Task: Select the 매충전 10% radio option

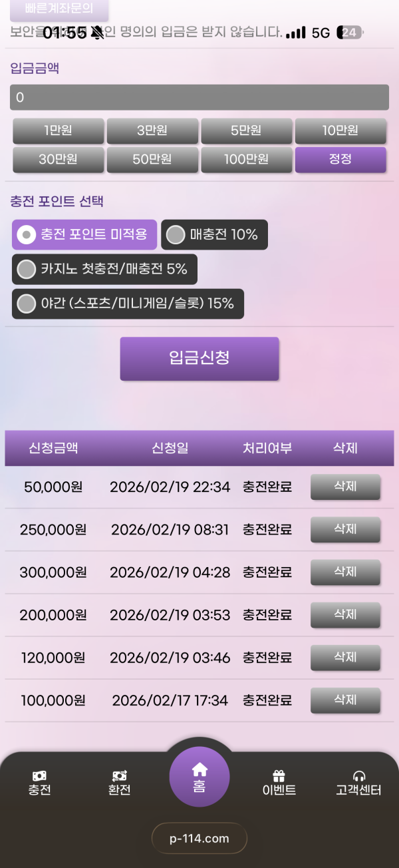Action: tap(176, 234)
